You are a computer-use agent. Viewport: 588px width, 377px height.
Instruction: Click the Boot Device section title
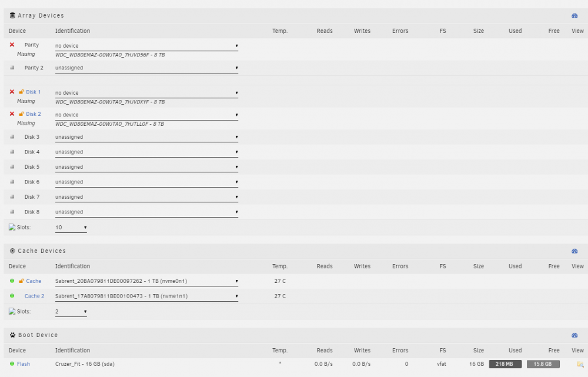coord(38,335)
